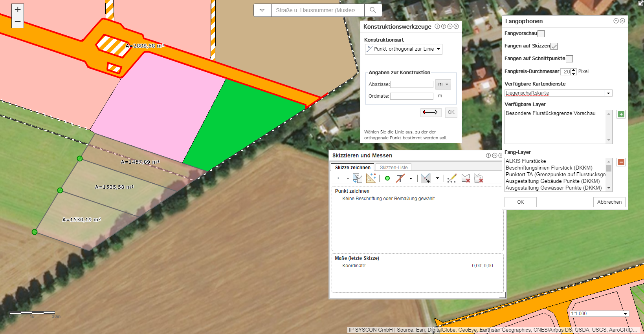Click the crossed-out T labeling tool
This screenshot has height=334, width=644.
[400, 178]
